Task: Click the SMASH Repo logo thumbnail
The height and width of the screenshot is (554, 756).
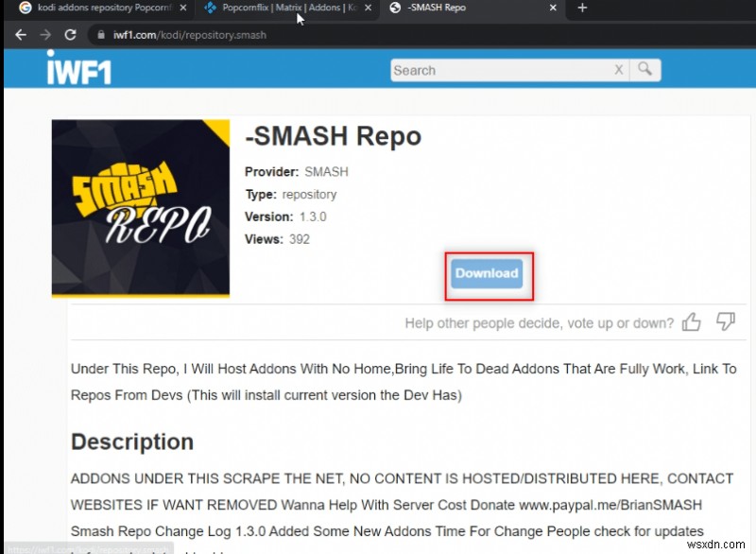Action: pyautogui.click(x=141, y=208)
